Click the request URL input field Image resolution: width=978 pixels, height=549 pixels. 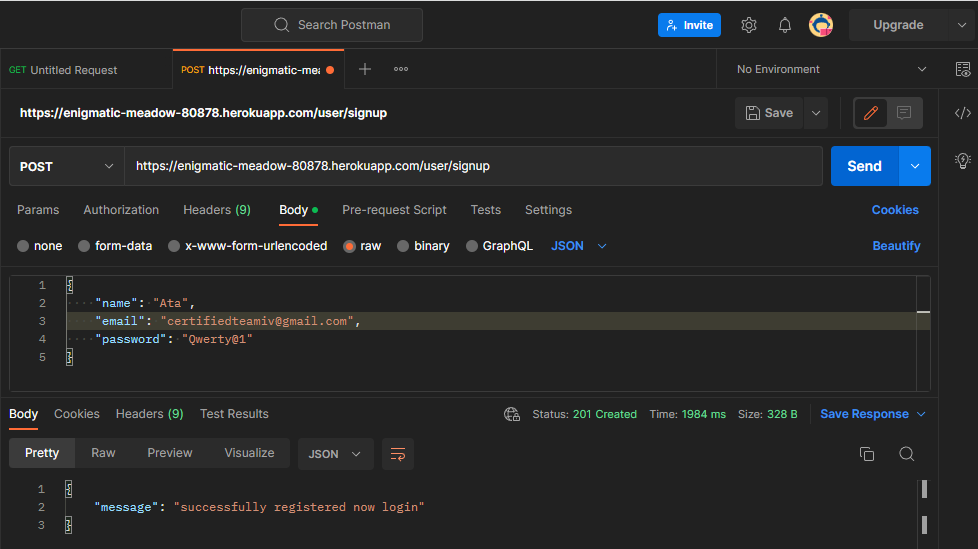[473, 166]
